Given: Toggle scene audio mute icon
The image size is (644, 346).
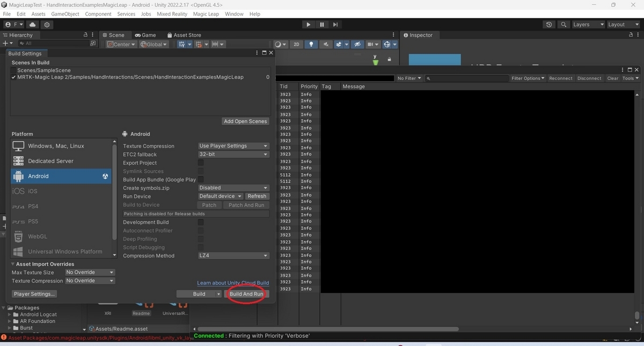Looking at the screenshot, I should (x=325, y=45).
